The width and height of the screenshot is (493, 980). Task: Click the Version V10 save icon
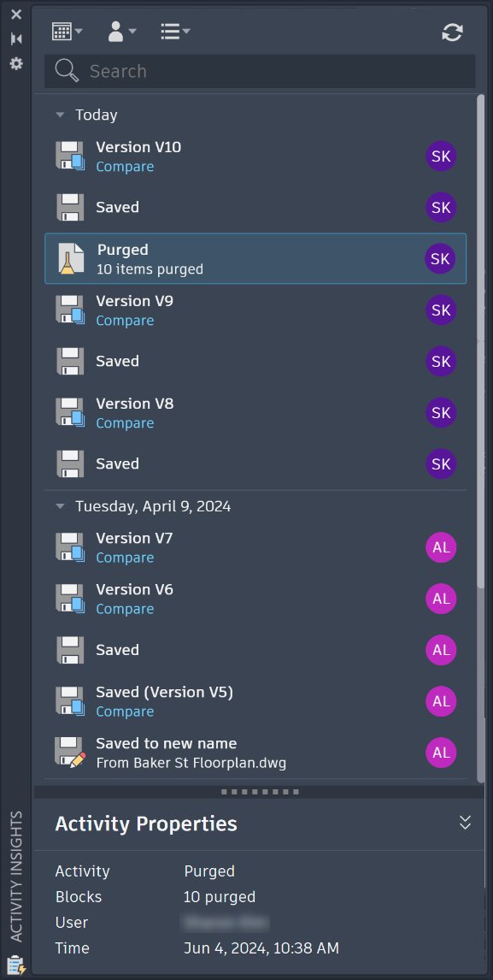70,156
